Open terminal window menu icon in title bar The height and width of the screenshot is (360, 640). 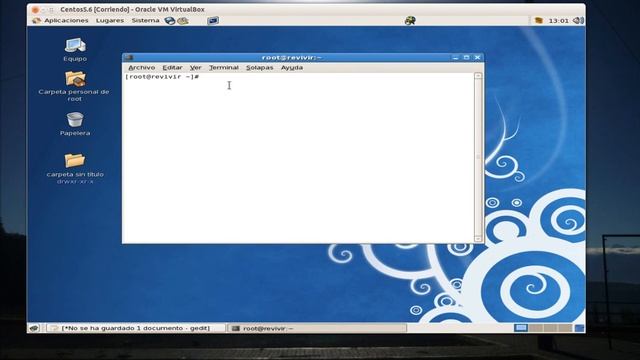point(129,58)
